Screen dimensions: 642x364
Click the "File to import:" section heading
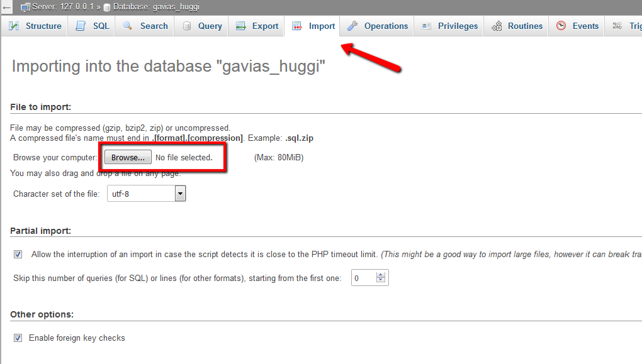40,107
